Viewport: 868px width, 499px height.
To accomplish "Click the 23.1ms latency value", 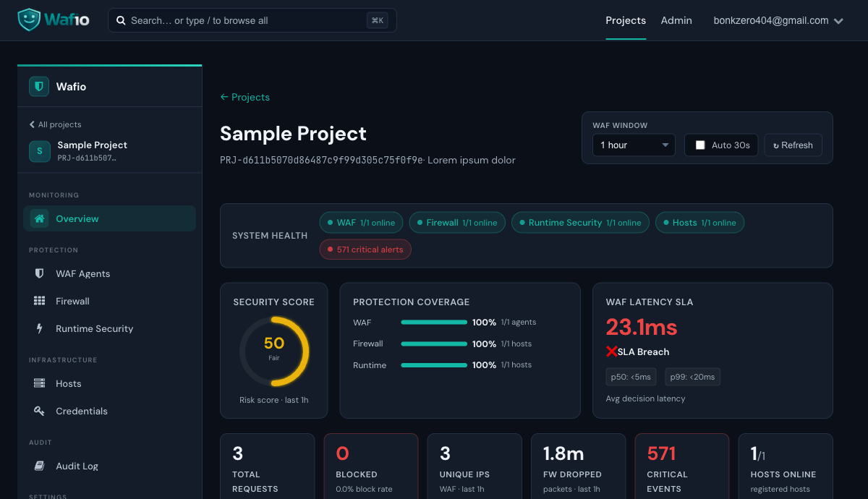I will [x=642, y=328].
